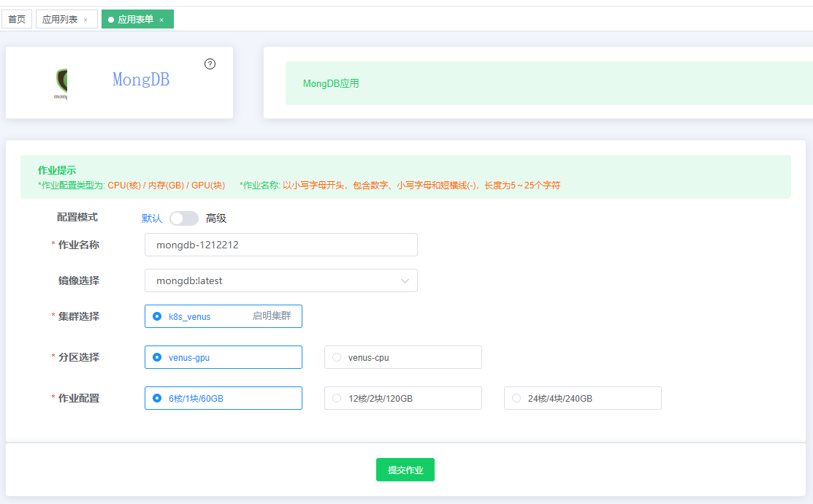This screenshot has width=813, height=504.
Task: Click the 镜像选择 dropdown arrow
Action: click(x=405, y=281)
